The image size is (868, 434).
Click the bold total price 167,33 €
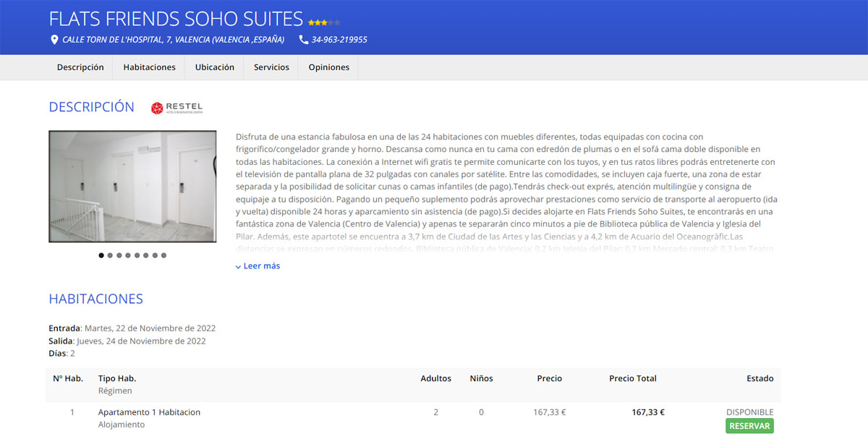[x=648, y=412]
